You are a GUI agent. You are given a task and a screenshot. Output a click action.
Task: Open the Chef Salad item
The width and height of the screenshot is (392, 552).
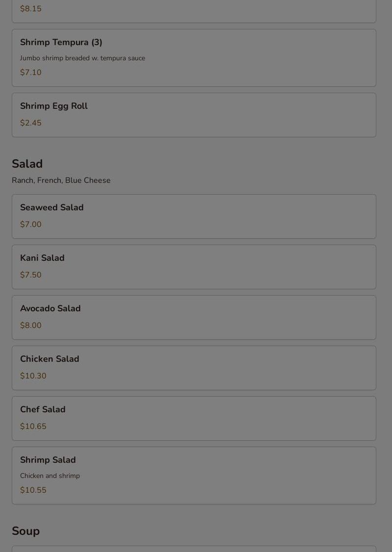pos(43,410)
